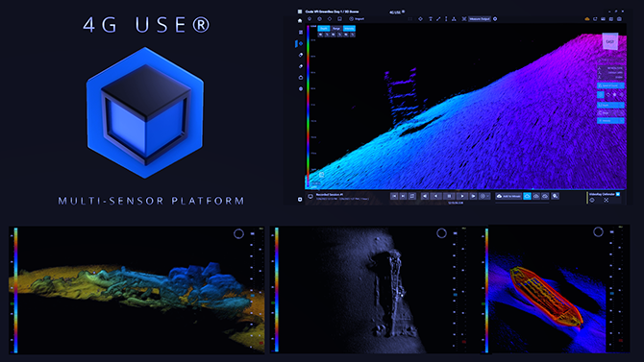Viewport: 644px width, 362px height.
Task: Toggle the highlighted cloud icon in playback bar
Action: coord(527,196)
